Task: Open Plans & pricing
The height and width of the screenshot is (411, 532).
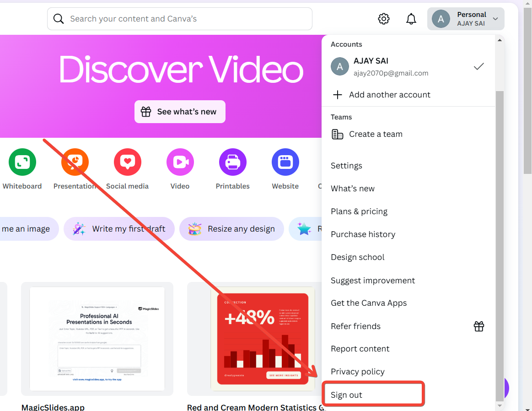Action: click(x=408, y=211)
